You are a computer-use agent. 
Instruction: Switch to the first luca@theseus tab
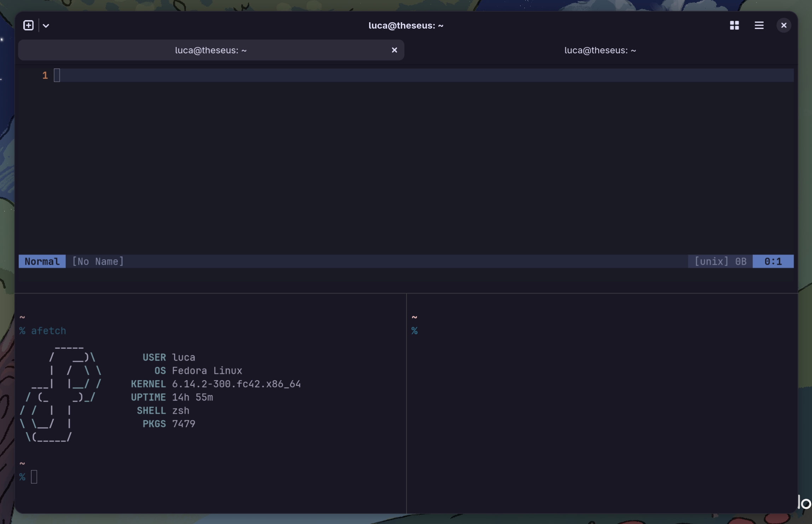point(211,50)
